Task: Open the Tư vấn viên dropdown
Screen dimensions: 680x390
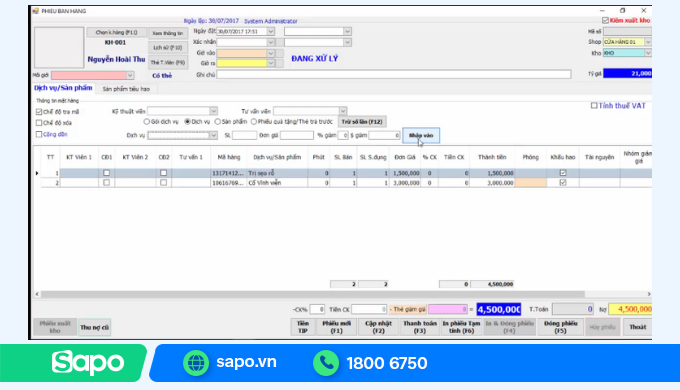Action: click(x=343, y=111)
